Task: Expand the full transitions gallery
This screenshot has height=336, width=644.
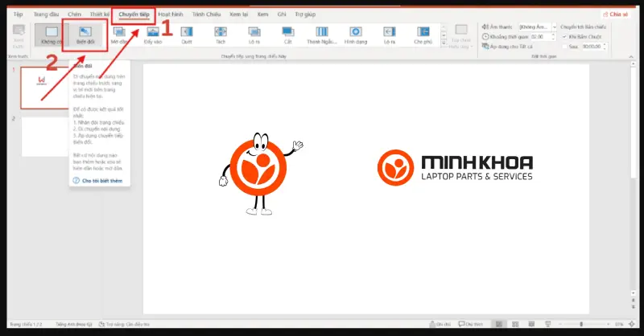Action: point(444,43)
